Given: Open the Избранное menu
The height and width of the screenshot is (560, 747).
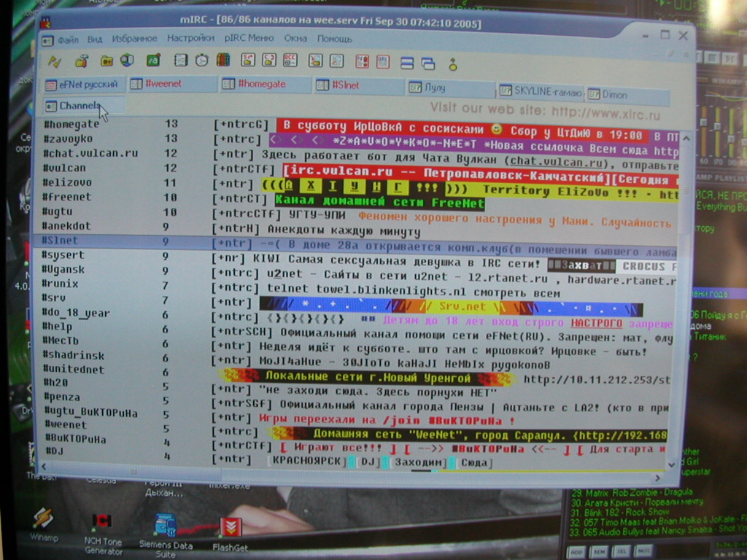Looking at the screenshot, I should [134, 39].
